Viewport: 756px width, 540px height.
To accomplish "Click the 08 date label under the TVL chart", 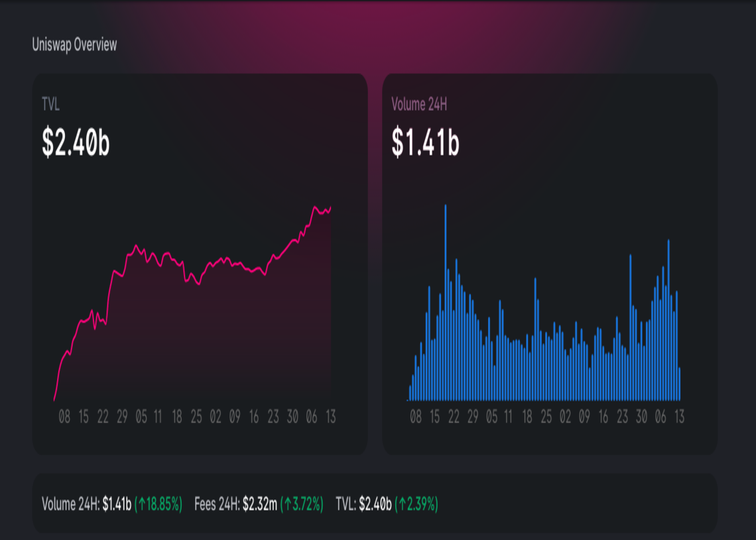I will coord(64,417).
